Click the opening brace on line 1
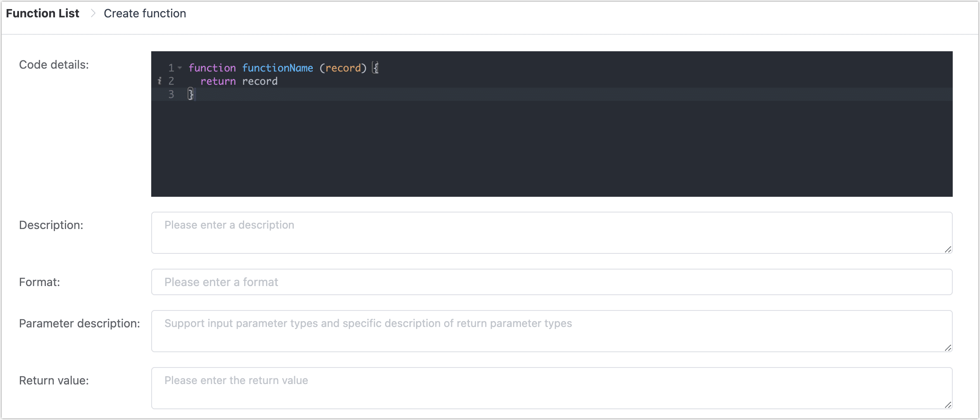The image size is (980, 420). tap(375, 68)
